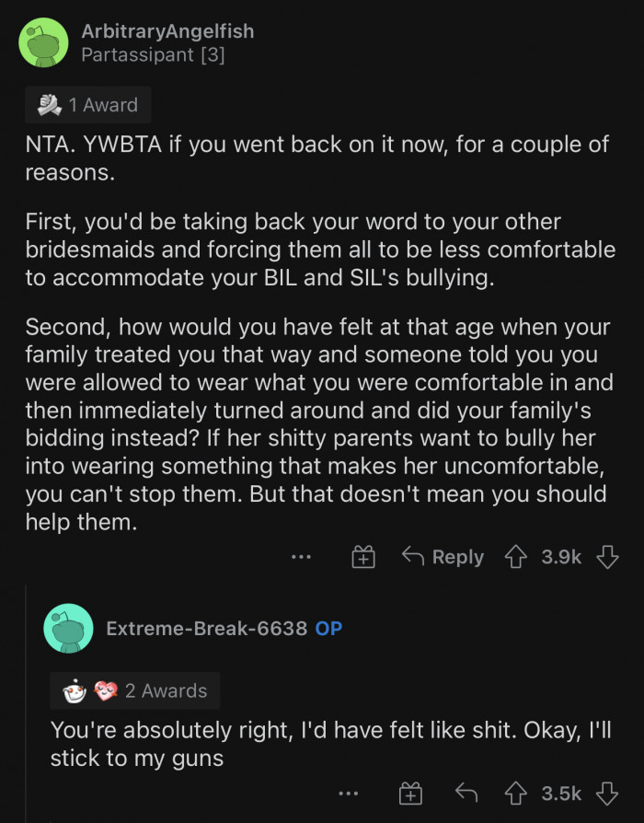Click Extreme-Break-6638's avatar
Screen dimensions: 644x823
point(69,629)
